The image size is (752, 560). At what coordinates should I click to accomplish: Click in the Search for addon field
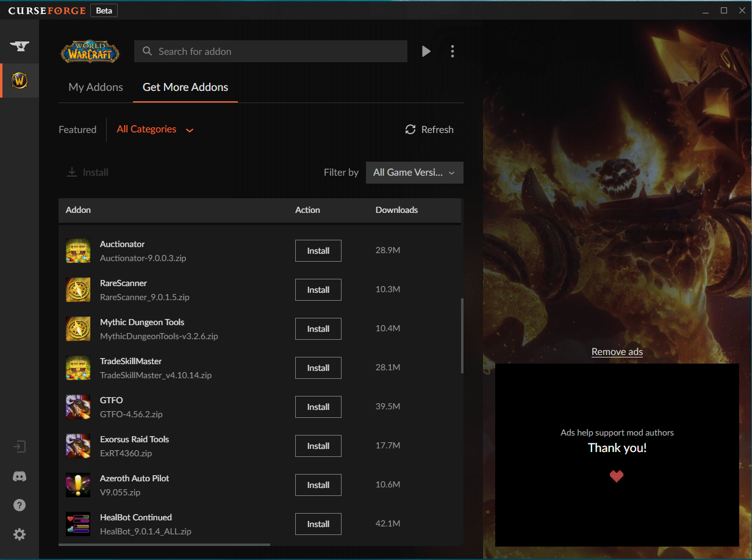pyautogui.click(x=271, y=51)
